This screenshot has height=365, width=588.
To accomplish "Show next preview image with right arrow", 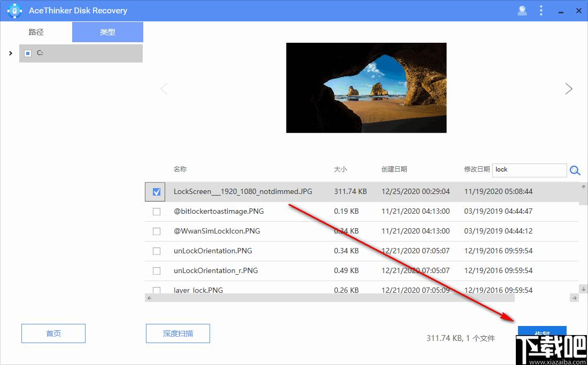I will click(569, 89).
